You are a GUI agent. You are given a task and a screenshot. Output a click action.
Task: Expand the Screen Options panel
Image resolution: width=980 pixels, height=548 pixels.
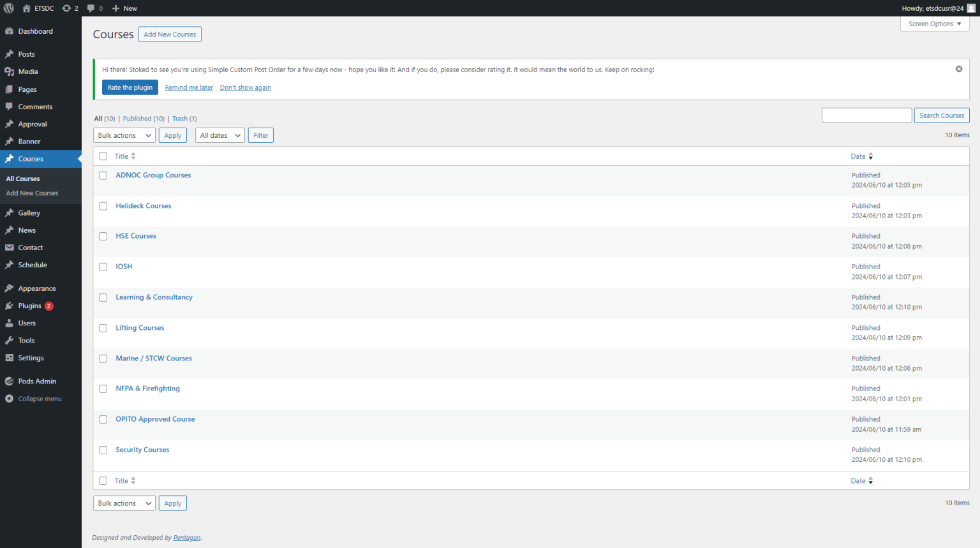tap(934, 24)
